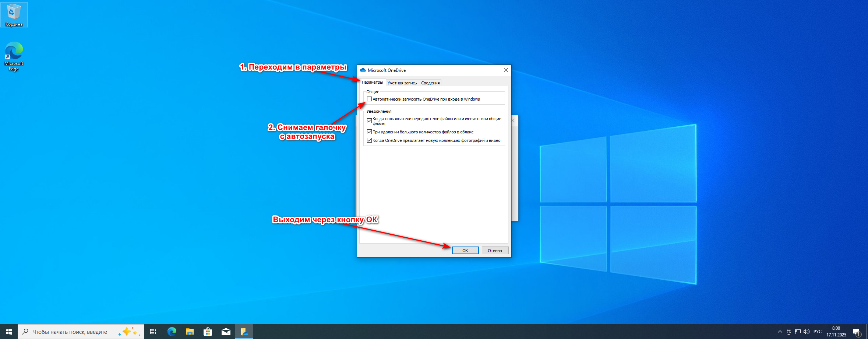Image resolution: width=868 pixels, height=339 pixels.
Task: Click the Отмена button
Action: [x=495, y=251]
